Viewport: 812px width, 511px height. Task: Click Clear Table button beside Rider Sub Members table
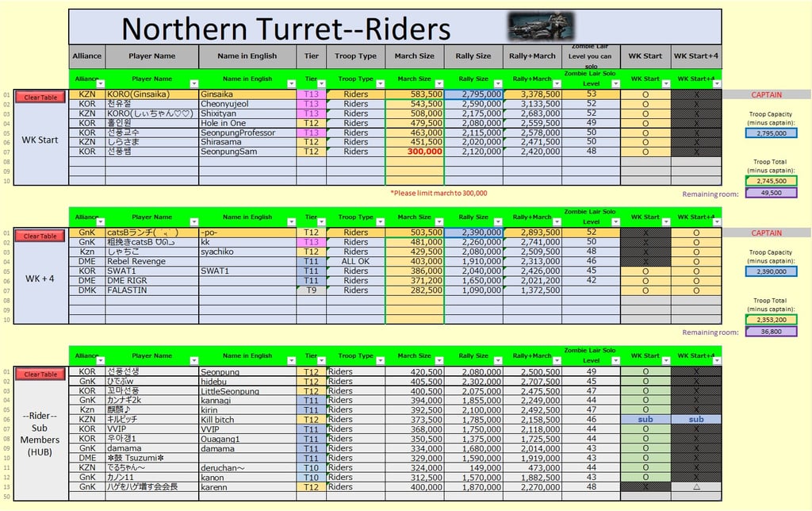40,375
